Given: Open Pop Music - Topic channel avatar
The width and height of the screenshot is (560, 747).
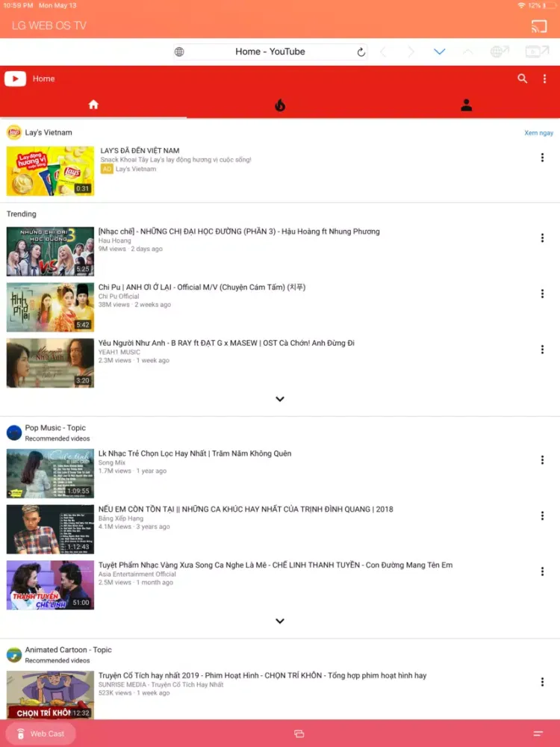Looking at the screenshot, I should pos(13,433).
